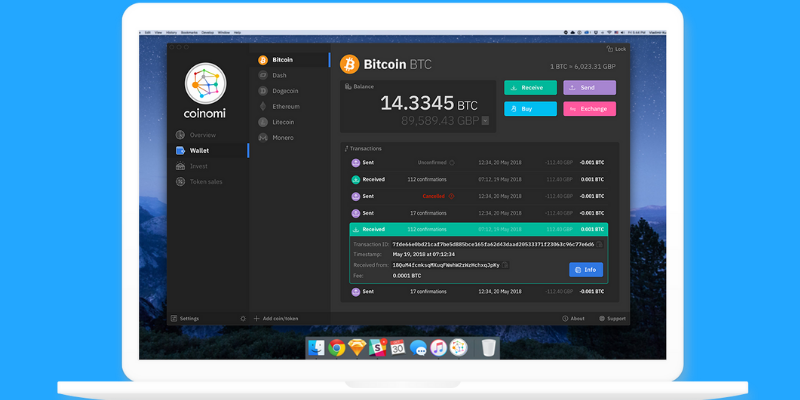Open the Develop menu
Viewport: 800px width, 400px height.
[x=208, y=33]
